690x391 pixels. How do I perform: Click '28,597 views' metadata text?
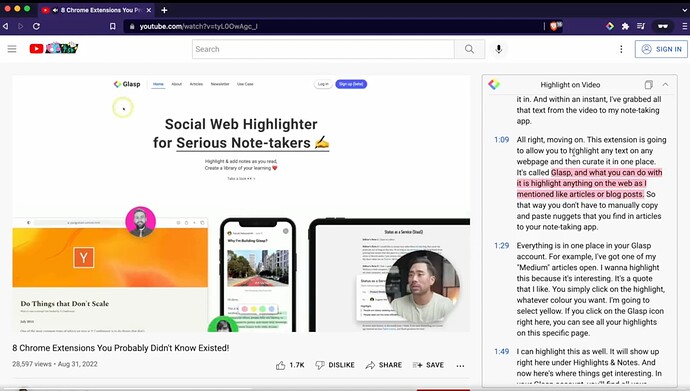(32, 364)
